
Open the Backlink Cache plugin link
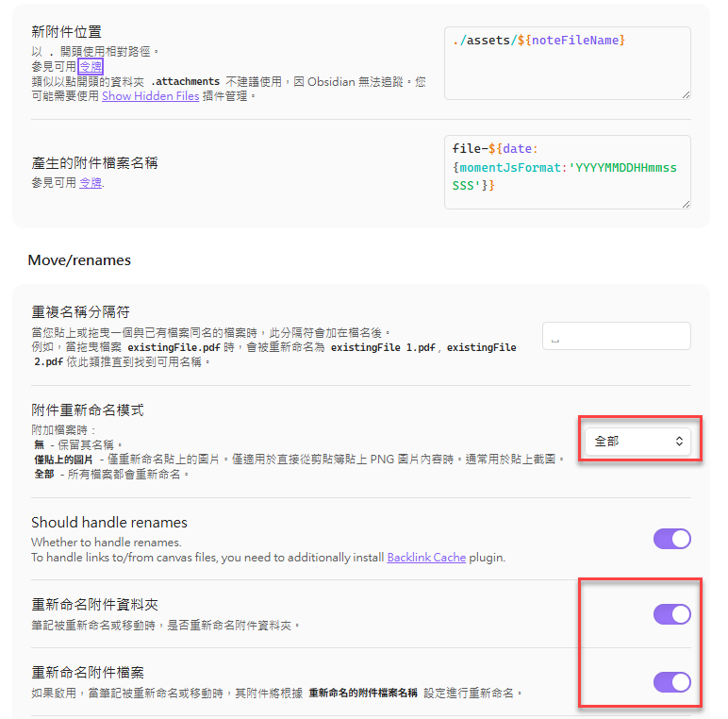pyautogui.click(x=426, y=558)
